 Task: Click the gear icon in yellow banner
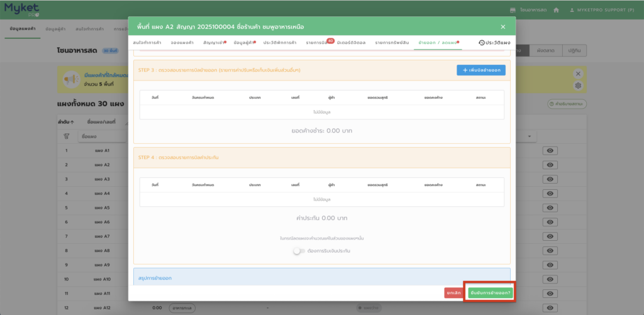(x=578, y=86)
